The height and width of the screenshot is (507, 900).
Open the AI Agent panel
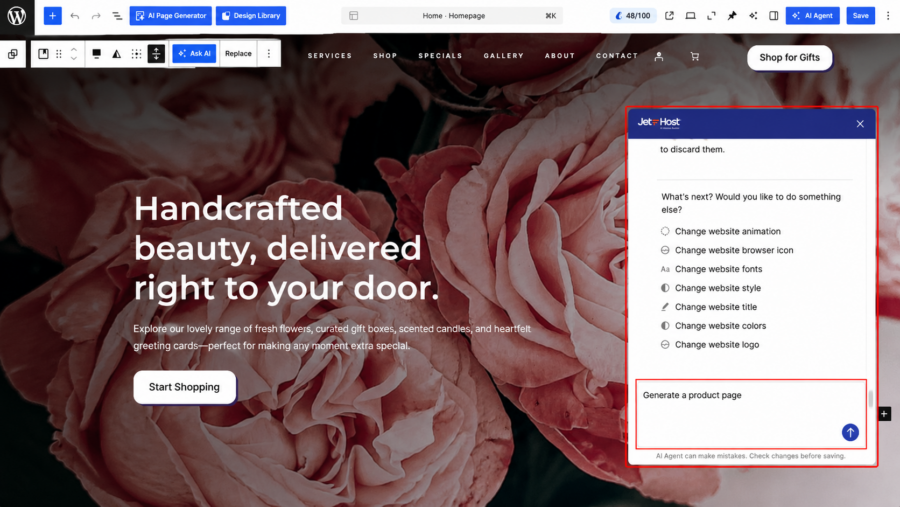[x=813, y=16]
